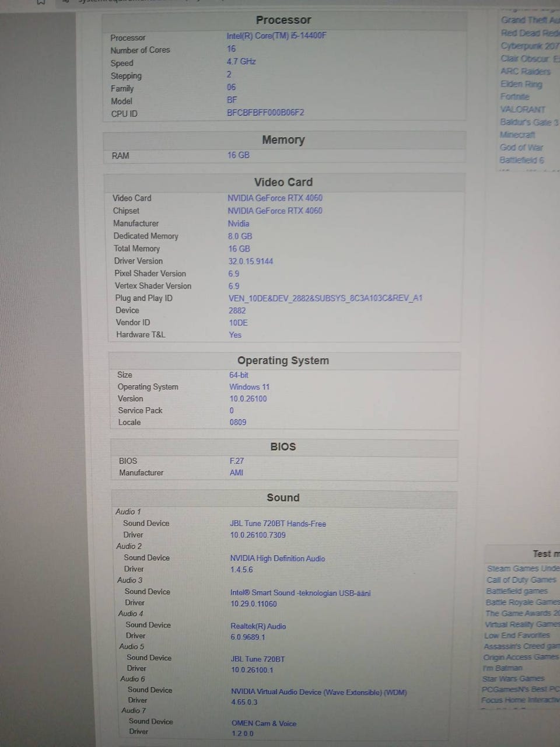Select the 64-bit size value
The width and height of the screenshot is (560, 747).
(x=239, y=375)
